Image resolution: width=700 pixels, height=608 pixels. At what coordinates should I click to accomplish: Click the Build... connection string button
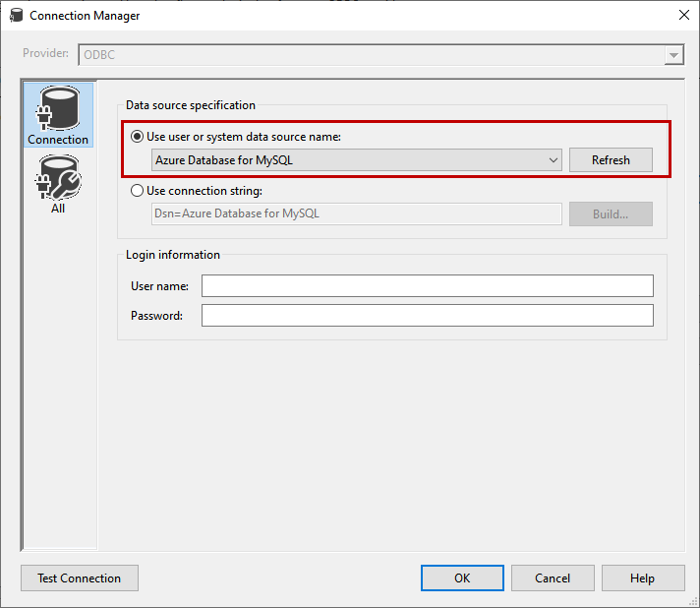point(611,214)
